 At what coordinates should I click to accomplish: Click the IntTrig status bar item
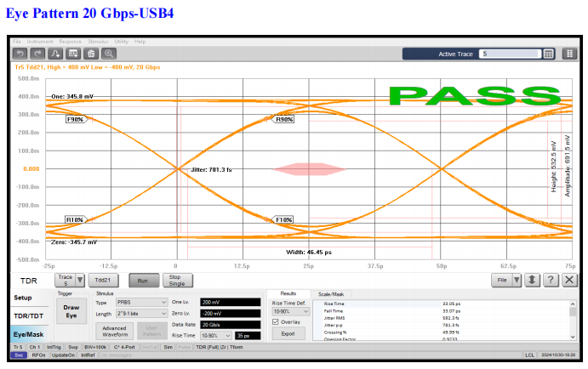coord(54,347)
